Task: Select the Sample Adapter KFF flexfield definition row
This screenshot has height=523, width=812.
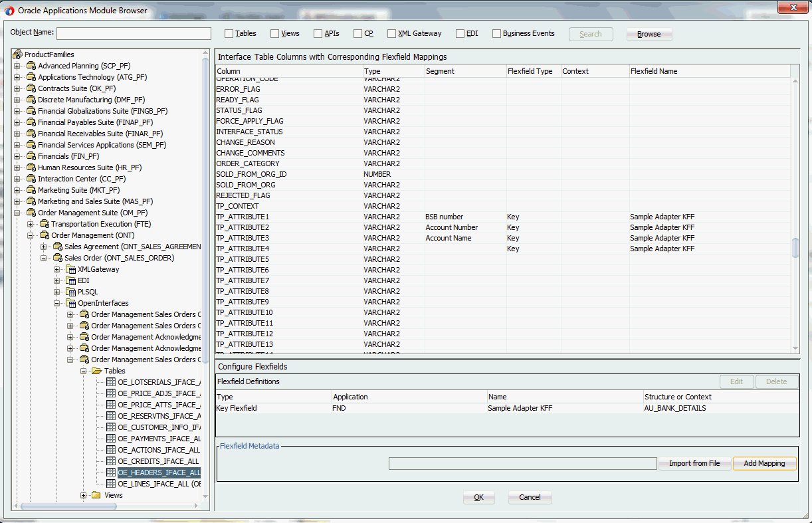Action: (507, 408)
